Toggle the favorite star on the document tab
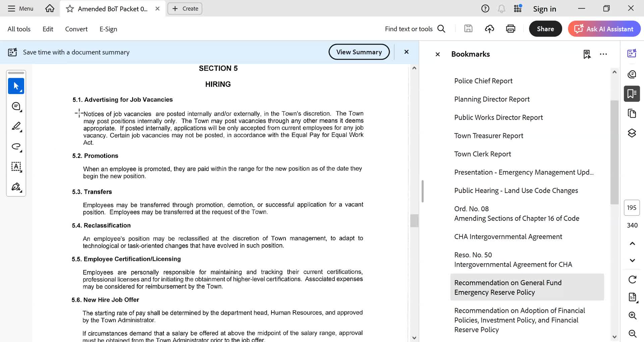This screenshot has width=644, height=342. click(69, 9)
